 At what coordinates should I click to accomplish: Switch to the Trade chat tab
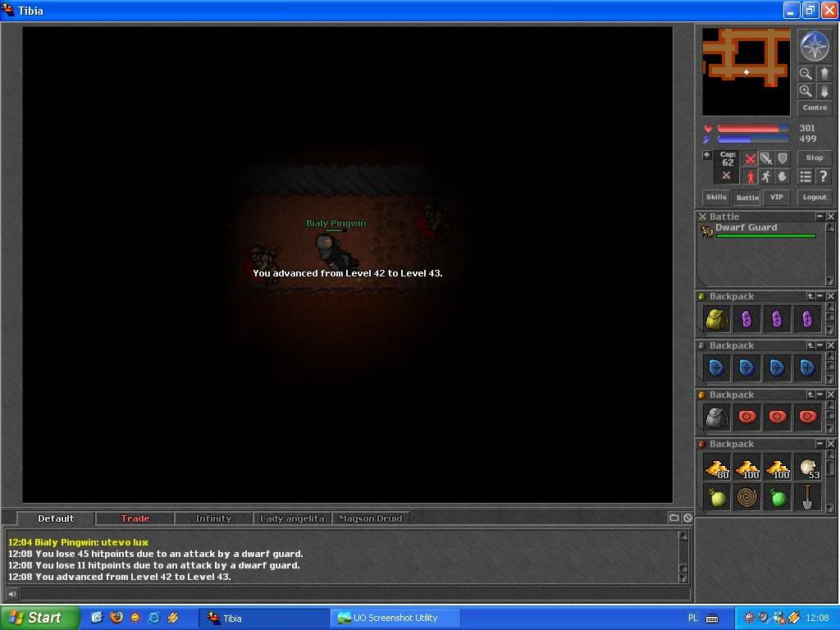(x=135, y=518)
